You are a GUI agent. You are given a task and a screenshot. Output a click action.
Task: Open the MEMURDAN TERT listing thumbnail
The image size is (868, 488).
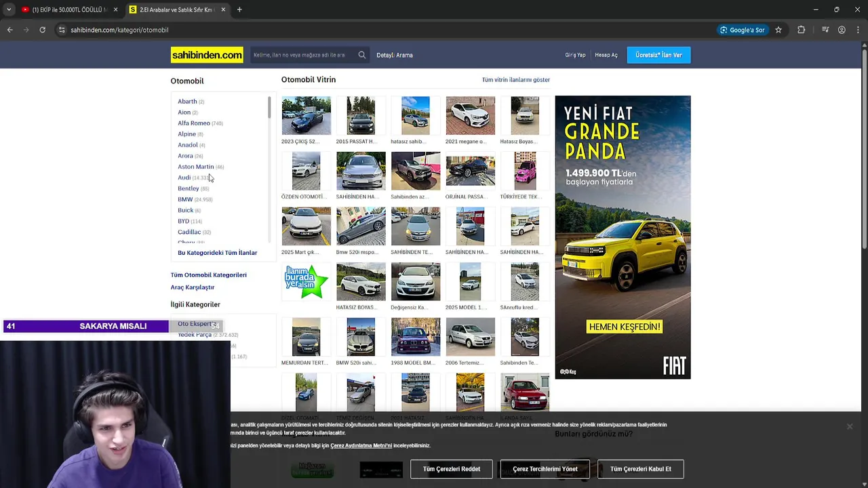tap(306, 337)
